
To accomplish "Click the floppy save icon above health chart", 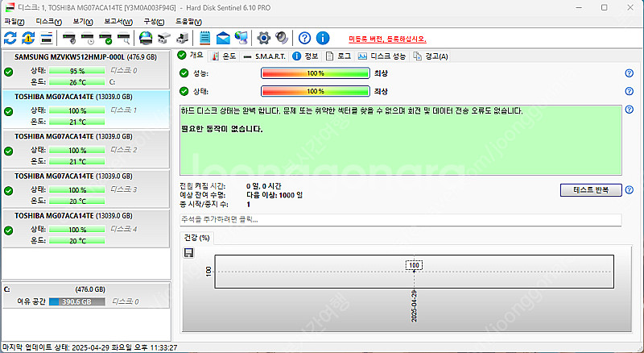I will point(189,252).
